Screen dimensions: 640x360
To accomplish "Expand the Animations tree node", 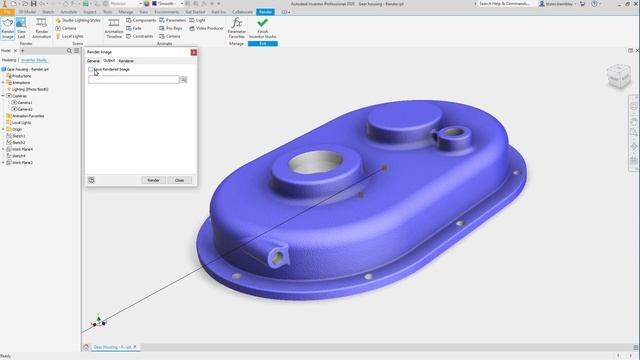I will pyautogui.click(x=3, y=82).
